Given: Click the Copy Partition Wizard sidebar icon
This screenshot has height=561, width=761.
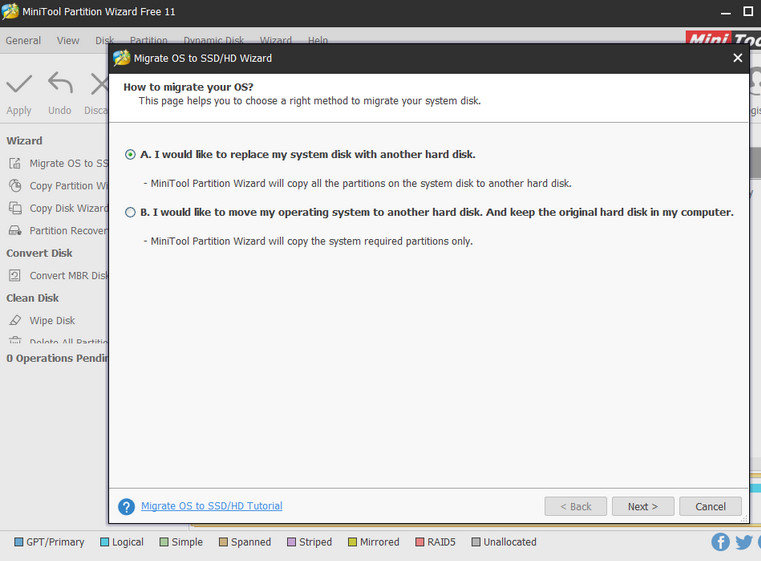Looking at the screenshot, I should [15, 185].
